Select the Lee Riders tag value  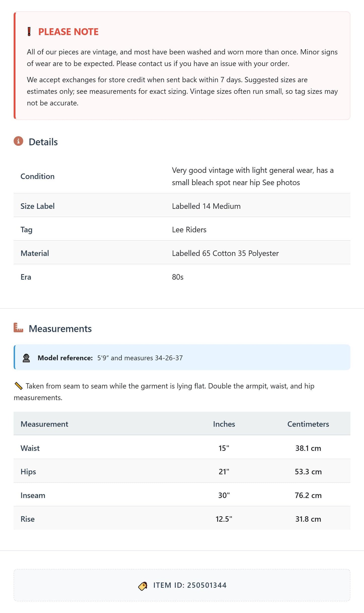point(189,229)
